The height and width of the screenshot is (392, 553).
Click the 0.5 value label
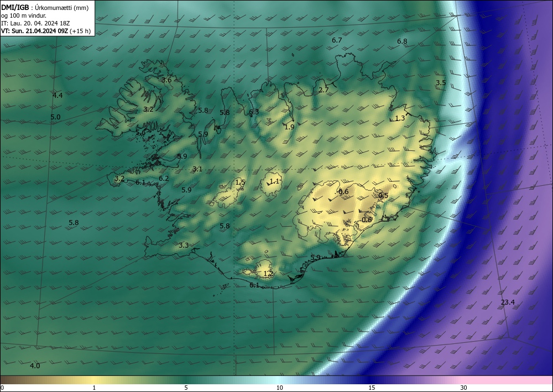[x=383, y=196]
